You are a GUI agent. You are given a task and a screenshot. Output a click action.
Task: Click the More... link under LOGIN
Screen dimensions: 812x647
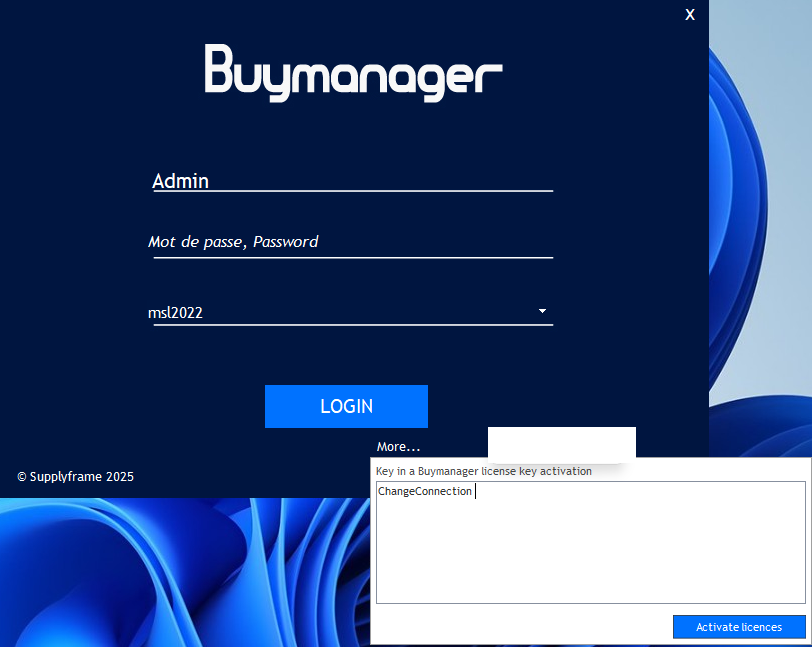coord(398,446)
